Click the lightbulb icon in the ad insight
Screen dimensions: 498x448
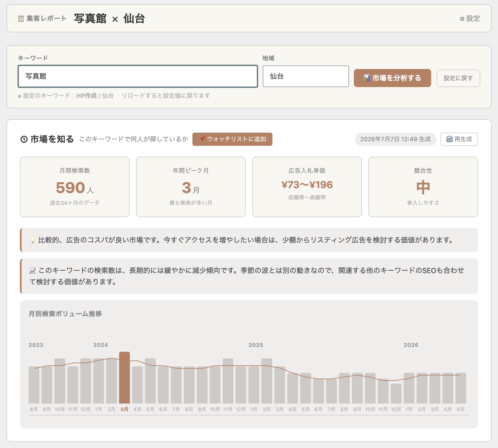click(33, 240)
